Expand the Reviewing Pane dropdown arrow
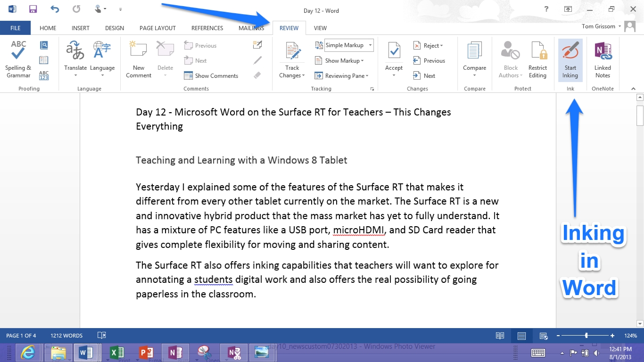 click(x=367, y=76)
